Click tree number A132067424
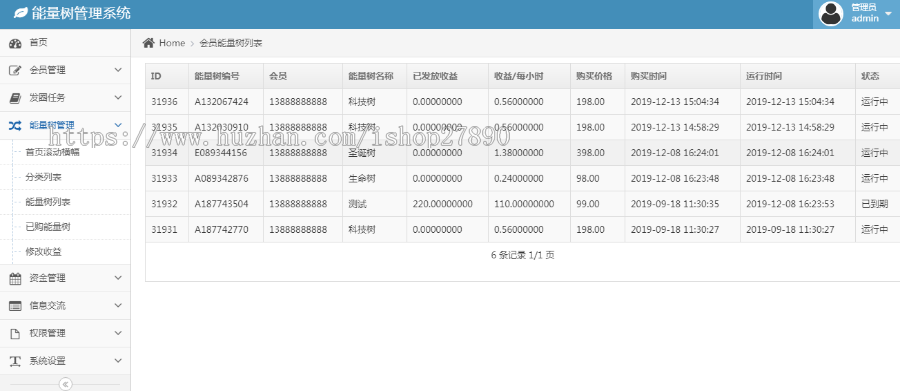The image size is (900, 391). click(x=222, y=102)
